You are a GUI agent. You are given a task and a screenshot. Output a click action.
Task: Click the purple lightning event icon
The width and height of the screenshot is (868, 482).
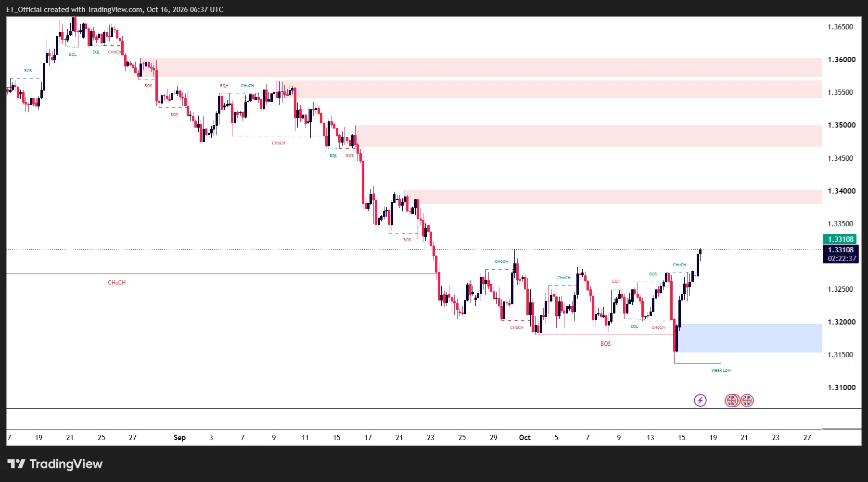(700, 400)
